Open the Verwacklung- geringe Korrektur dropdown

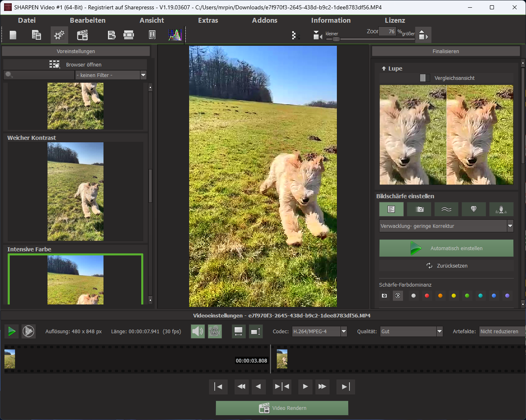coord(446,226)
